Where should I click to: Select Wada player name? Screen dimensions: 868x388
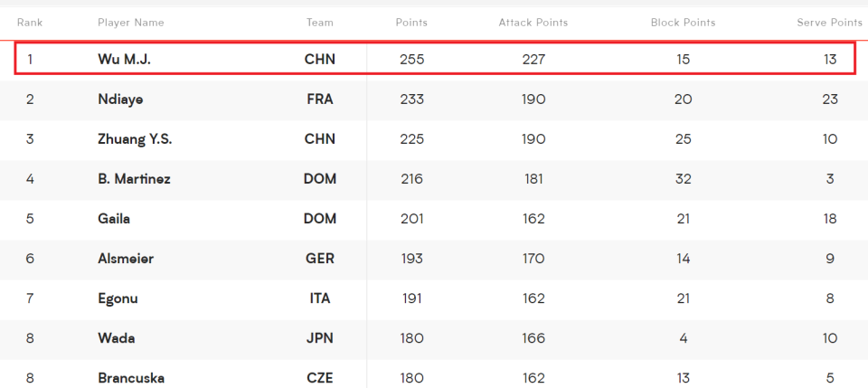[117, 338]
